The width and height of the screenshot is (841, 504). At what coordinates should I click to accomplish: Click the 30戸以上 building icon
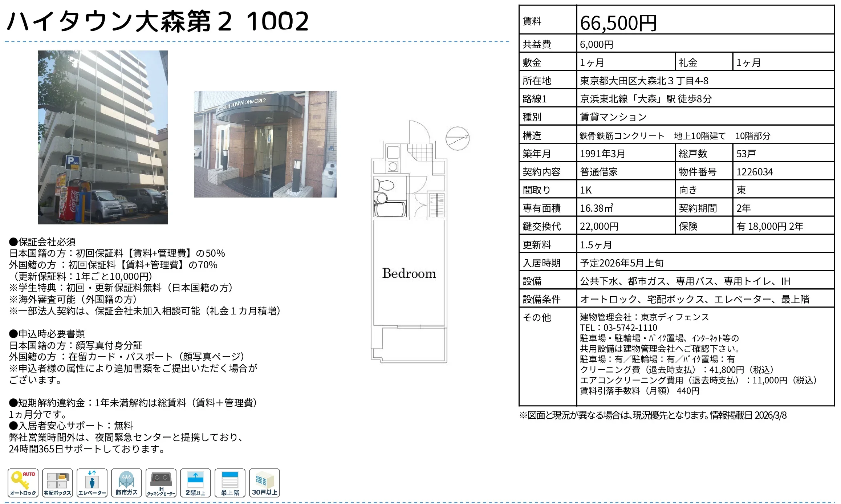[x=264, y=483]
